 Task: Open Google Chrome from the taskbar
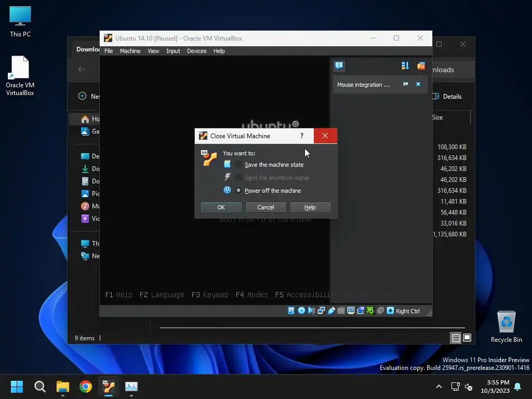[86, 387]
